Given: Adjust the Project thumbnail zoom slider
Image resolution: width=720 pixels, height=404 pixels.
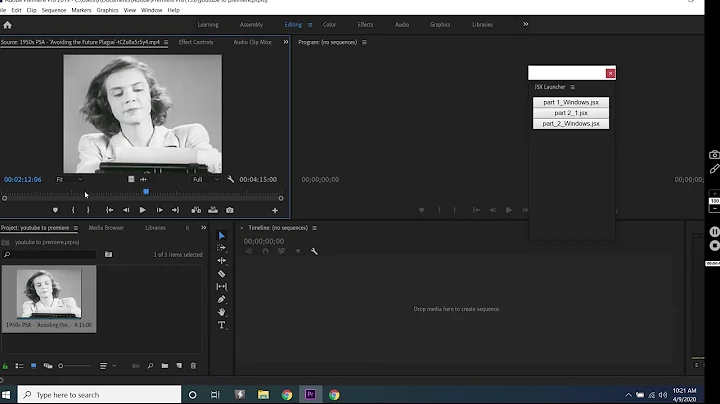Looking at the screenshot, I should pyautogui.click(x=74, y=366).
